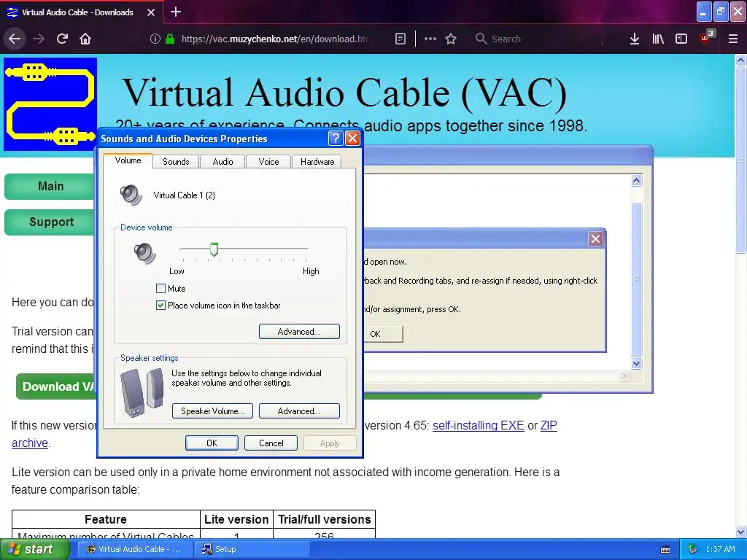Open the Support page button
747x560 pixels.
click(x=50, y=222)
